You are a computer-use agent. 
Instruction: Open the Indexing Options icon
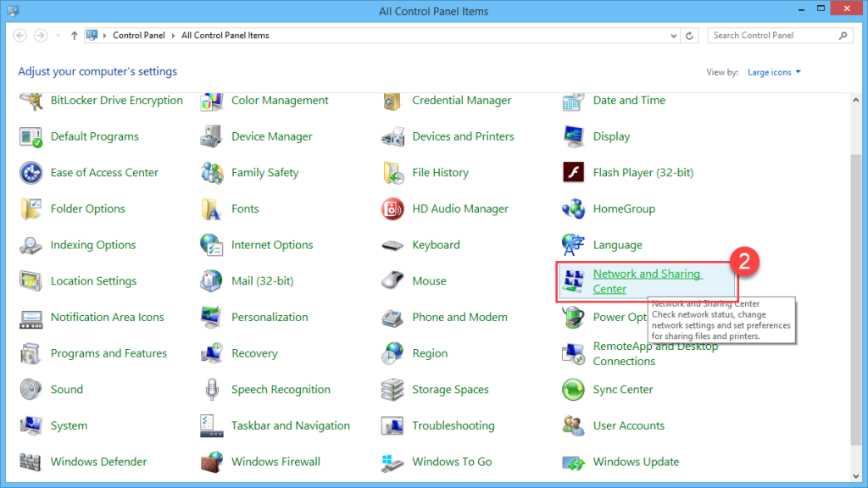coord(31,245)
